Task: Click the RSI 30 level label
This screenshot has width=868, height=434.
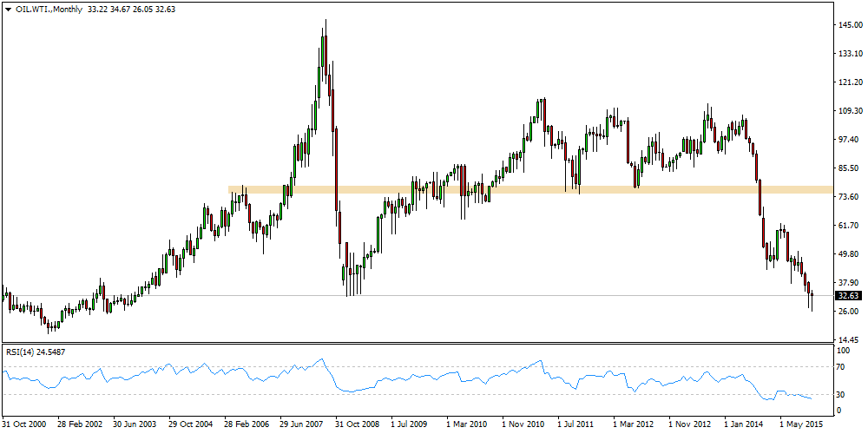Action: tap(840, 395)
